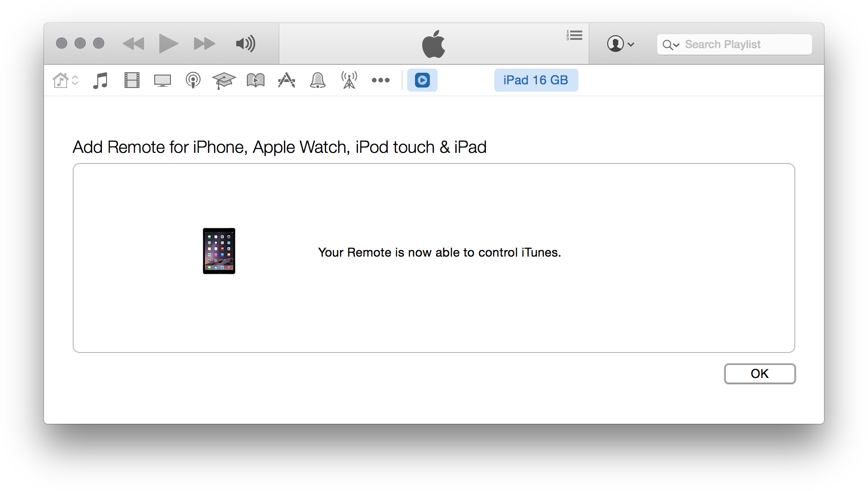Open the Internet Radio library
The height and width of the screenshot is (491, 868).
point(349,80)
